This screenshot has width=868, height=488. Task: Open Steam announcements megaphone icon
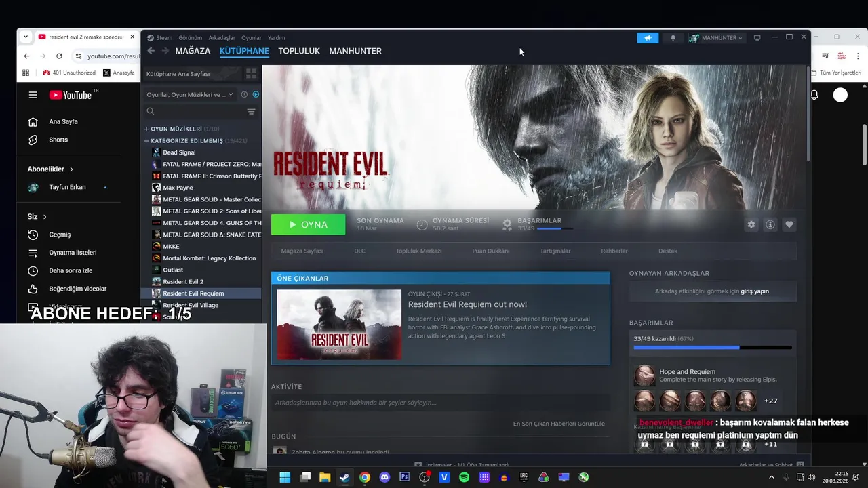point(648,38)
